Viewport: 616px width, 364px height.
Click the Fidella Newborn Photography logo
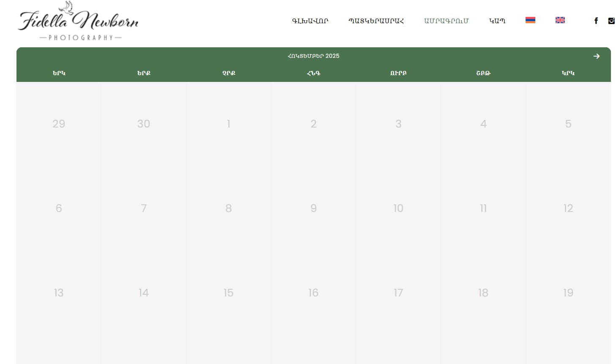(x=79, y=22)
